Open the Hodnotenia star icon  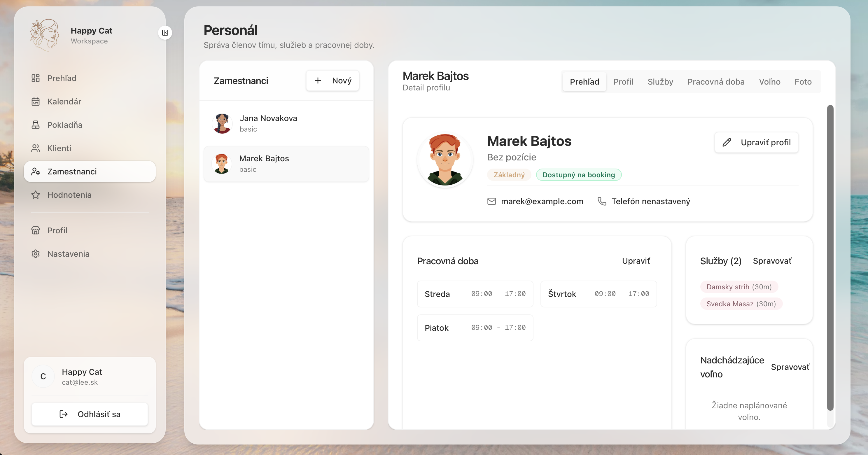click(36, 195)
